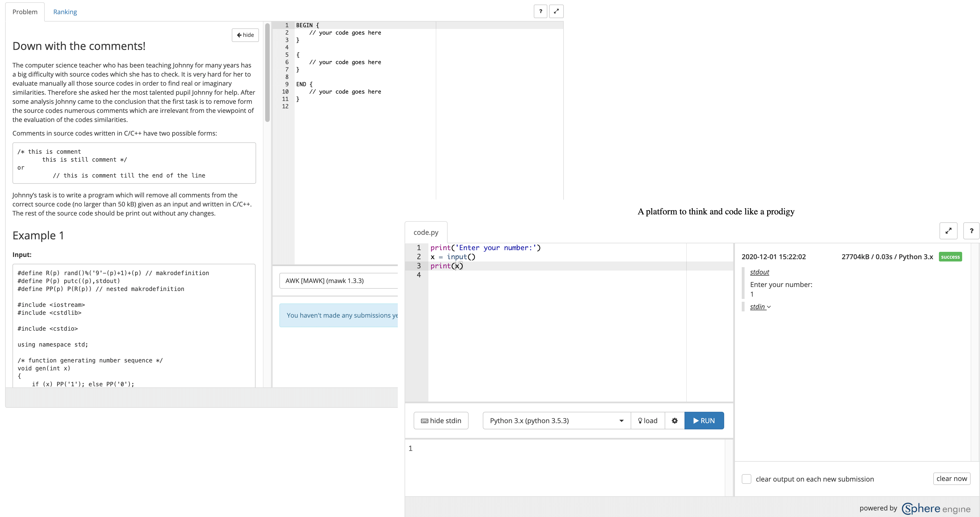Screen dimensions: 980x517
Task: Run the Python code
Action: pyautogui.click(x=704, y=421)
